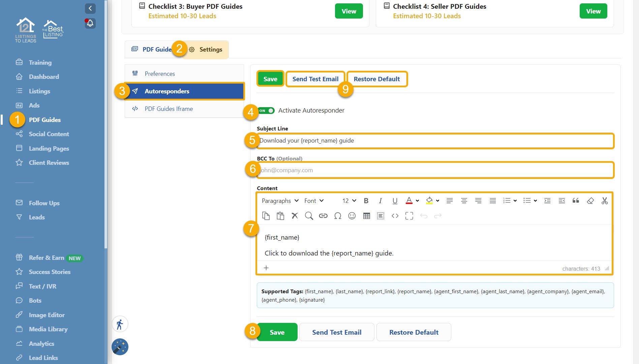Insert a special character symbol
This screenshot has height=364, width=639.
338,216
